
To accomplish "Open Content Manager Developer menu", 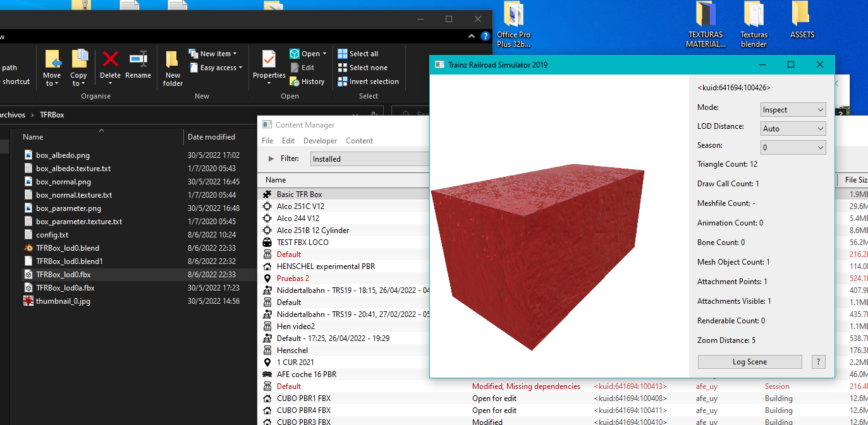I will coord(321,141).
